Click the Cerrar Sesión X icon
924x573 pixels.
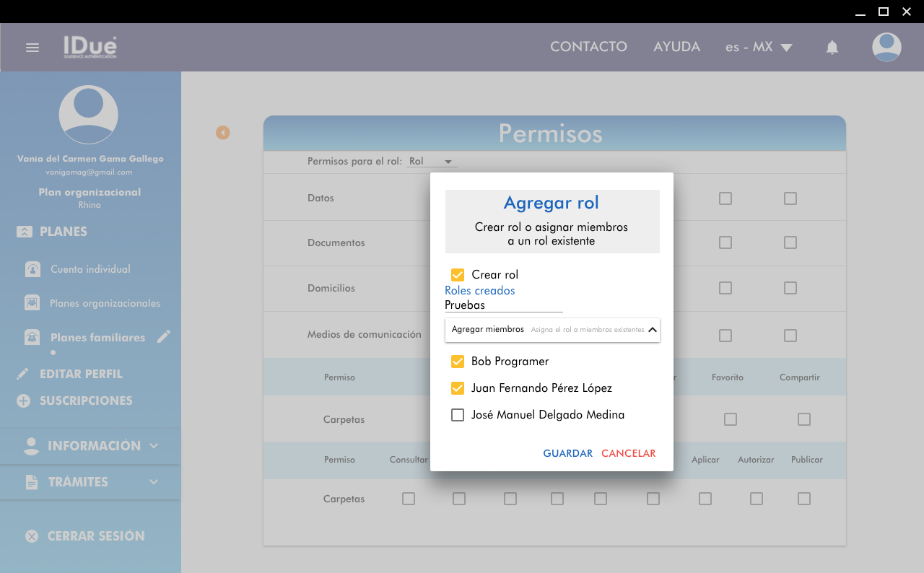[32, 536]
